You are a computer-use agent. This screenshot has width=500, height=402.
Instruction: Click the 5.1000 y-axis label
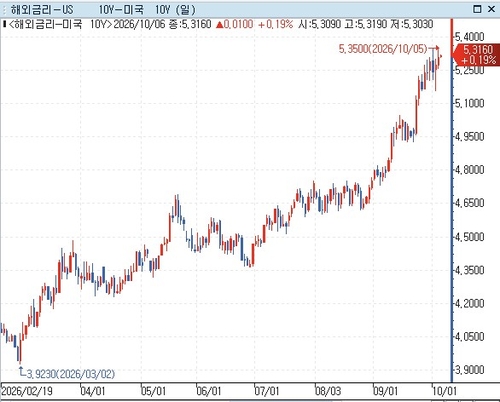point(469,103)
